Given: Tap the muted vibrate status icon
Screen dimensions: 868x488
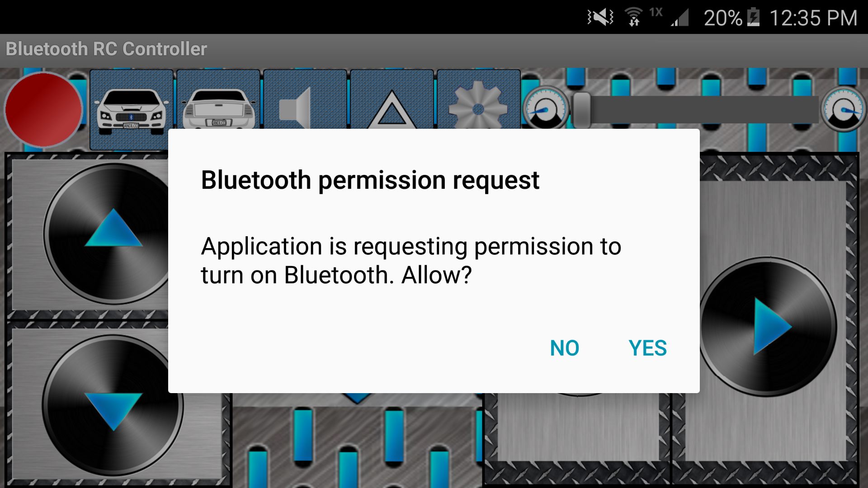Looking at the screenshot, I should (x=600, y=18).
